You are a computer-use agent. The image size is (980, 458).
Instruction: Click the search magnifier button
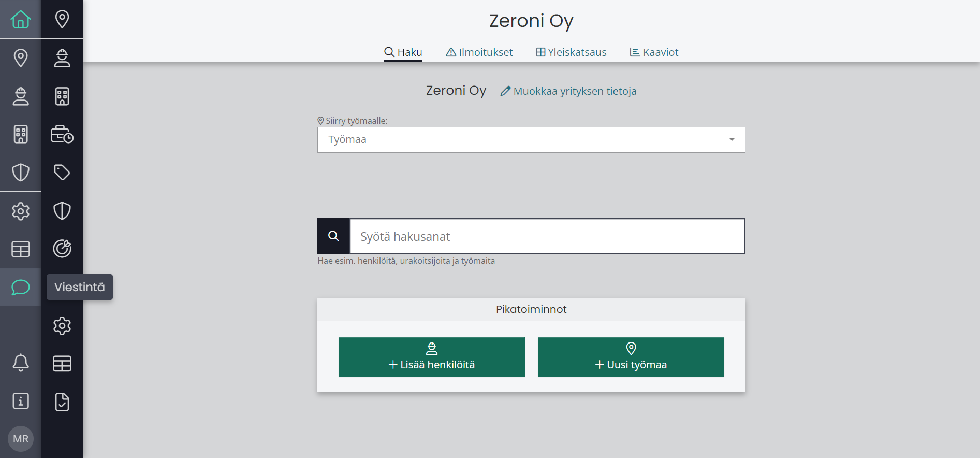click(334, 236)
